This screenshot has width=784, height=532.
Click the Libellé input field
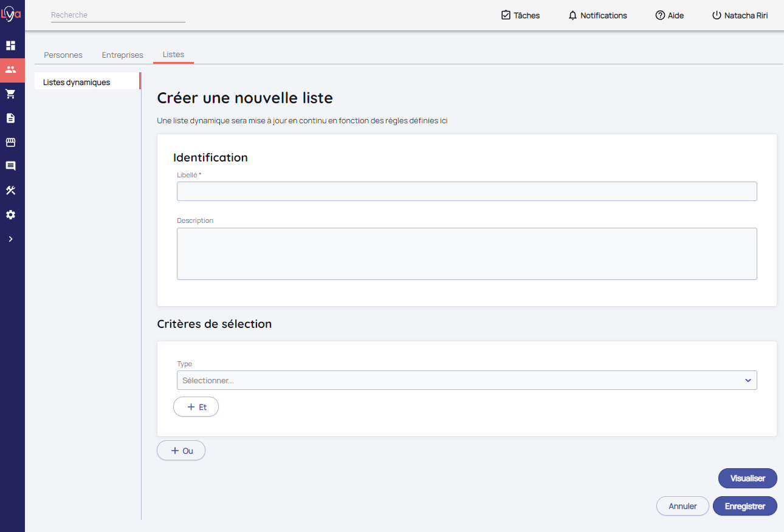point(466,191)
